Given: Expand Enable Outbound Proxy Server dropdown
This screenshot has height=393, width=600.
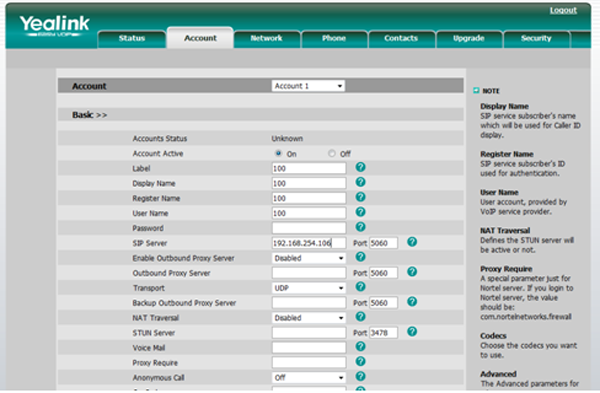Looking at the screenshot, I should (309, 258).
